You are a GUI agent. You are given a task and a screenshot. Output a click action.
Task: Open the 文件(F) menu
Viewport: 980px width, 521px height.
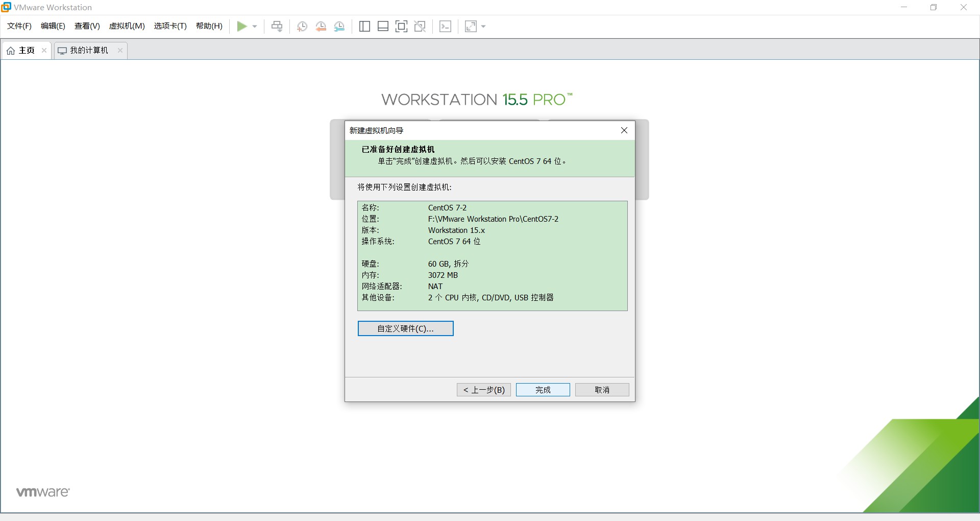tap(19, 26)
